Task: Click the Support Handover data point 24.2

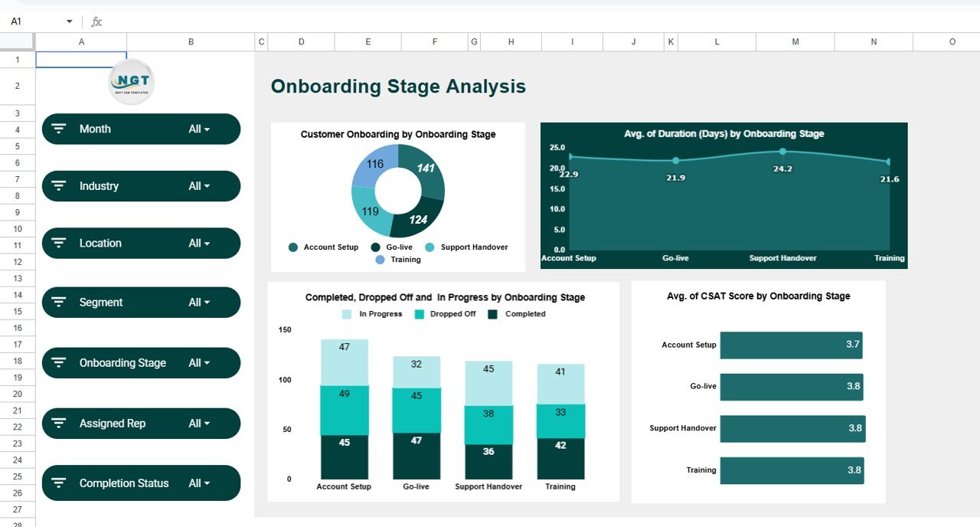Action: (782, 152)
